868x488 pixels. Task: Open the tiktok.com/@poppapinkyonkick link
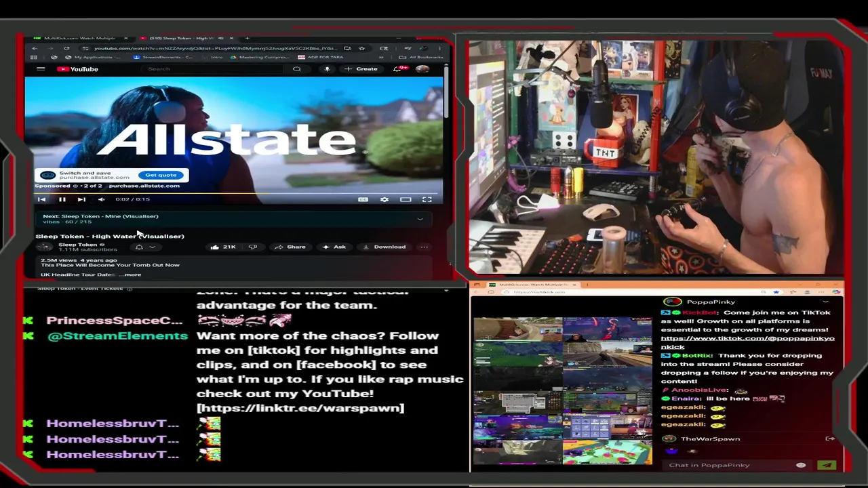pyautogui.click(x=747, y=342)
